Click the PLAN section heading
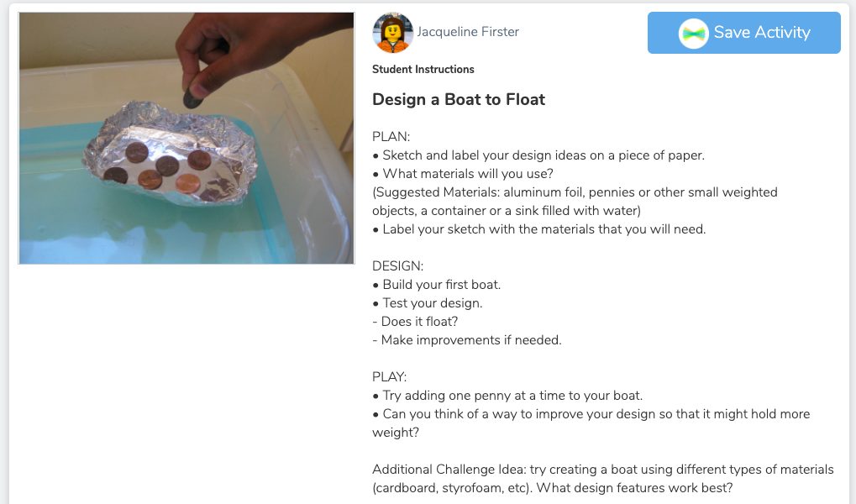Image resolution: width=856 pixels, height=504 pixels. 391,136
